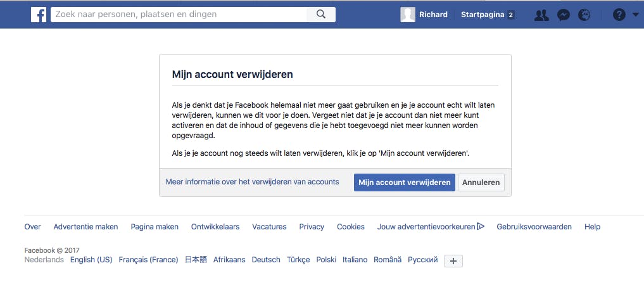Switch language to English (US)
The width and height of the screenshot is (644, 294).
pyautogui.click(x=91, y=260)
